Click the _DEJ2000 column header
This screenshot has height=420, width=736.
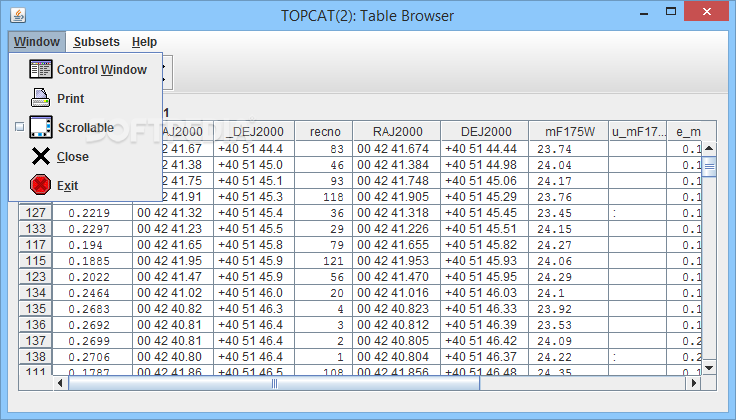[254, 132]
